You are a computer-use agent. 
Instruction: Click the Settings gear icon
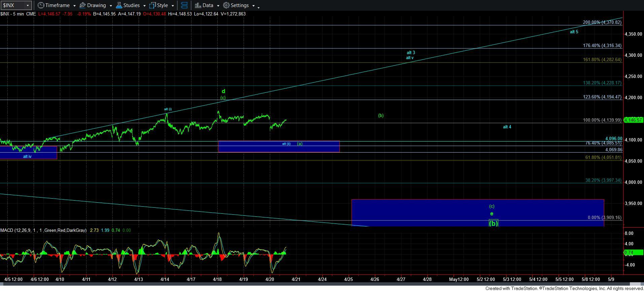(x=226, y=5)
